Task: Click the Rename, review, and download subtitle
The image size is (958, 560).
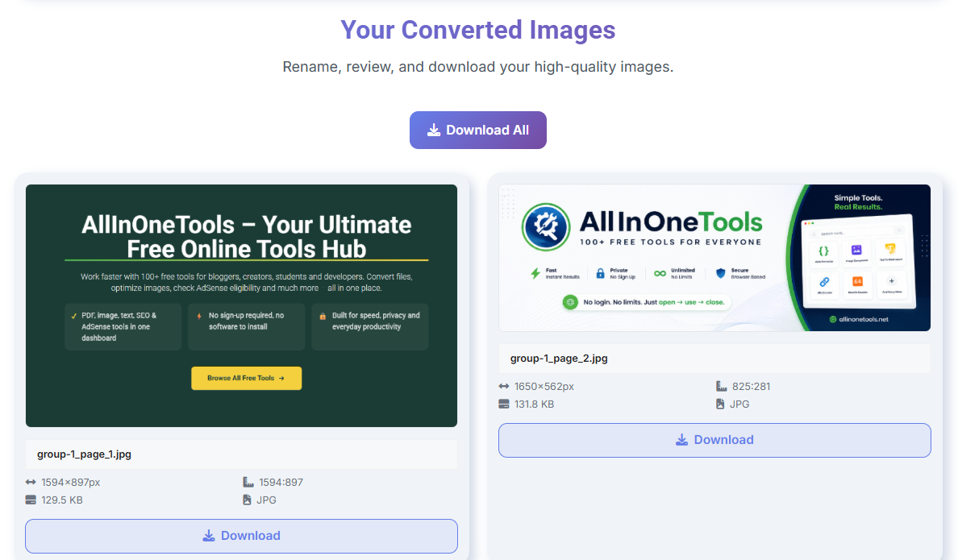Action: [477, 67]
